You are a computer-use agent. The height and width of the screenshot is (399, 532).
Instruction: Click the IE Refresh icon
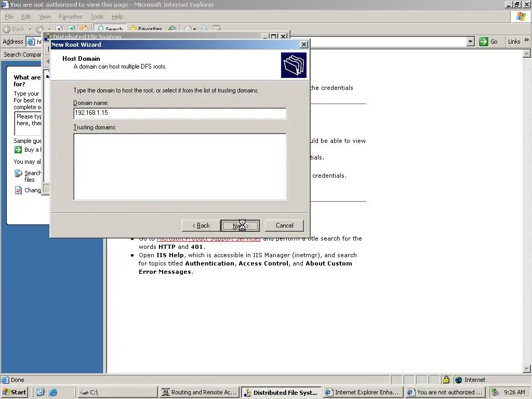(71, 29)
